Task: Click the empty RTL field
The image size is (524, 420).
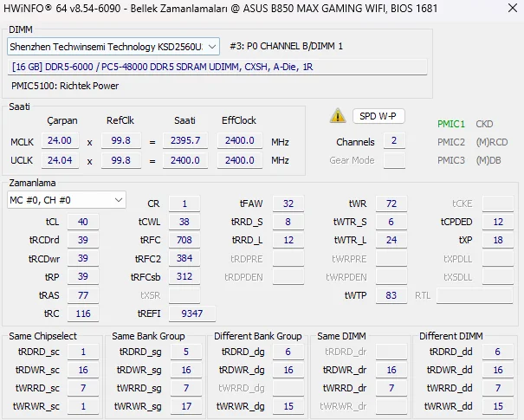Action: point(475,295)
